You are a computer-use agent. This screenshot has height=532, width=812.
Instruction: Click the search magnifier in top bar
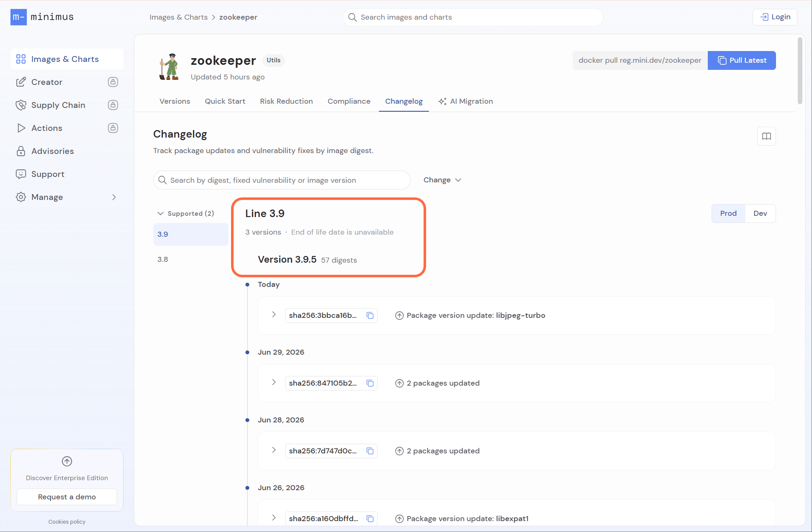point(352,17)
